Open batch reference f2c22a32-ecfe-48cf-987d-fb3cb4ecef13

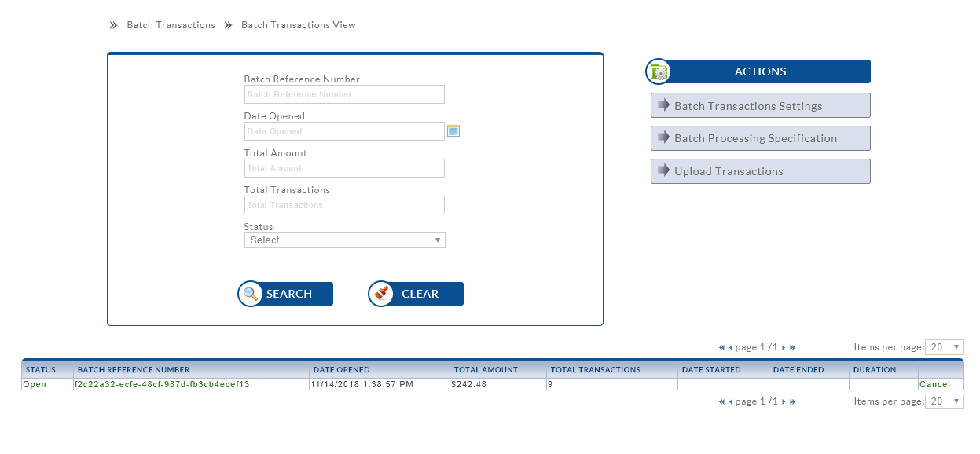[x=161, y=385]
